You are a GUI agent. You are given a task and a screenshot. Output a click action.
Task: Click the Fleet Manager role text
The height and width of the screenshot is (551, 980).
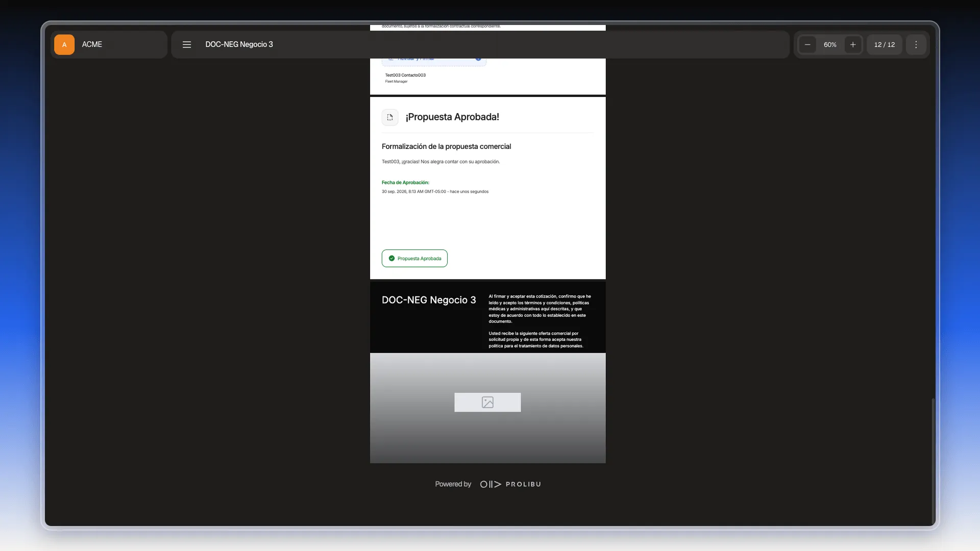point(396,82)
